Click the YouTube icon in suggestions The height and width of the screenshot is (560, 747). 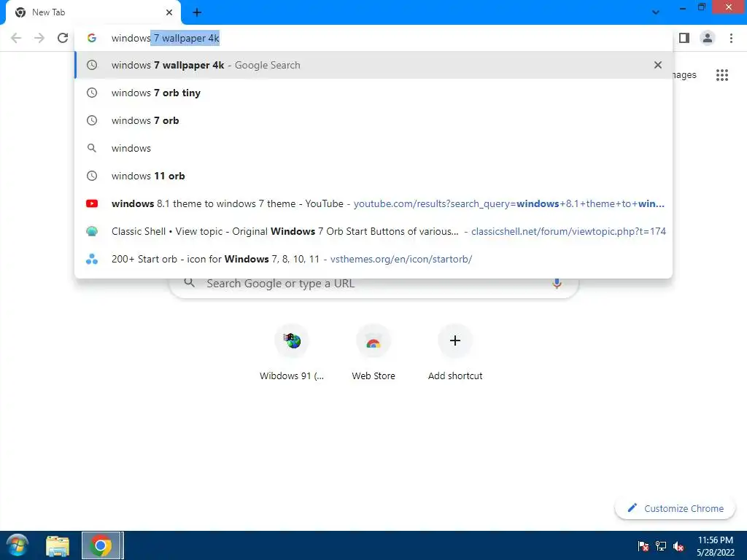pyautogui.click(x=92, y=203)
